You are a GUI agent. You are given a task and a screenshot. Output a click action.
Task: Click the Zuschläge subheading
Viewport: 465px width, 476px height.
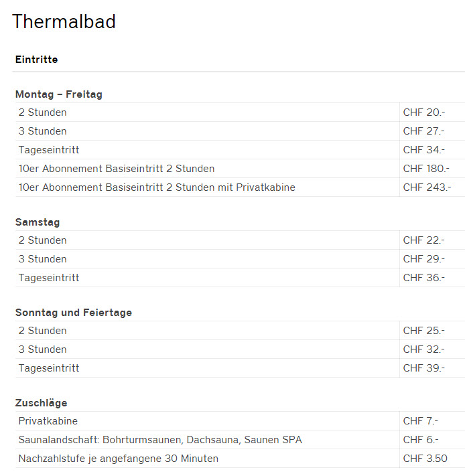(x=41, y=403)
